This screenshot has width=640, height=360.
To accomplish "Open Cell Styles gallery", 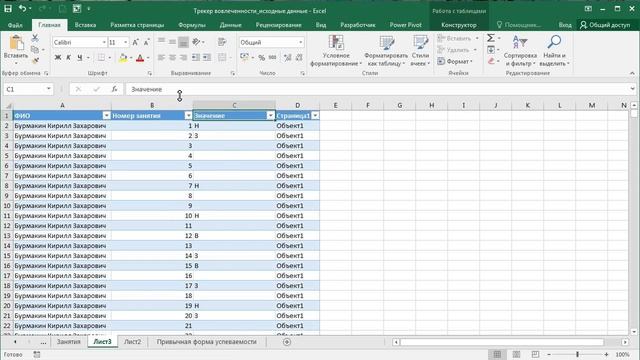I will click(x=420, y=51).
